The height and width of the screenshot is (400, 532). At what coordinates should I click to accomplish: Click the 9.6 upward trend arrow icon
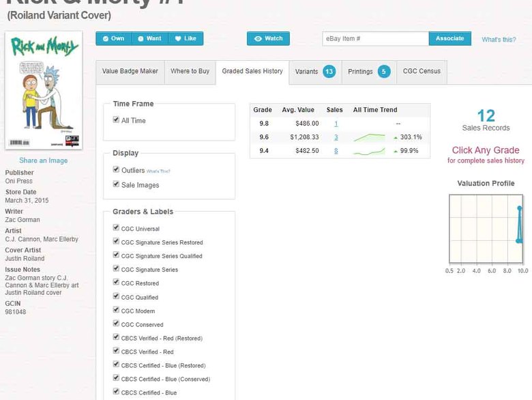point(396,138)
